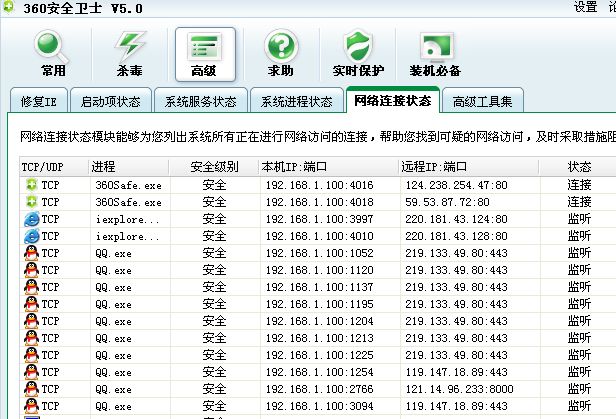616x419 pixels.
Task: Click QQ.exe process name on port 1137
Action: click(x=113, y=287)
